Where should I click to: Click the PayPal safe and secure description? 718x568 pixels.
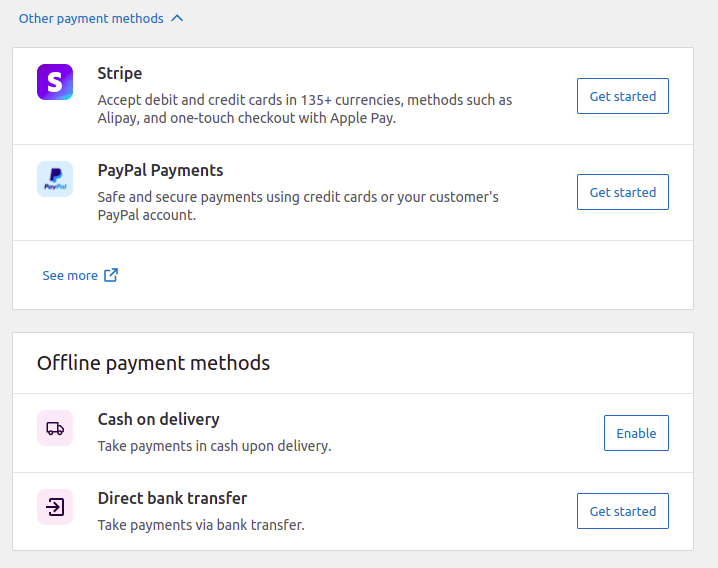point(298,206)
